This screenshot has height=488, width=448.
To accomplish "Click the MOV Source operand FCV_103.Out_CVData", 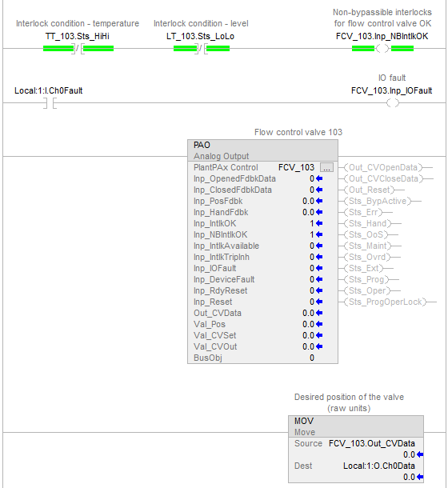I will tap(372, 443).
